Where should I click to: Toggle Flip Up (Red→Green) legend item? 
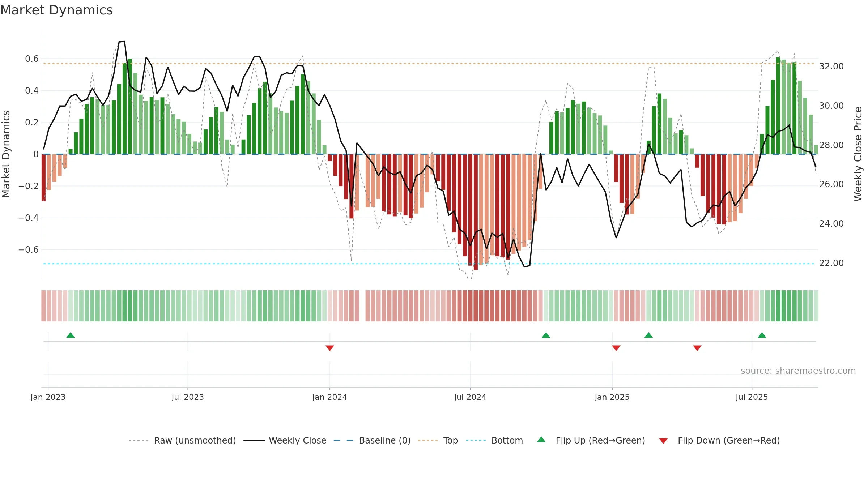tap(591, 440)
